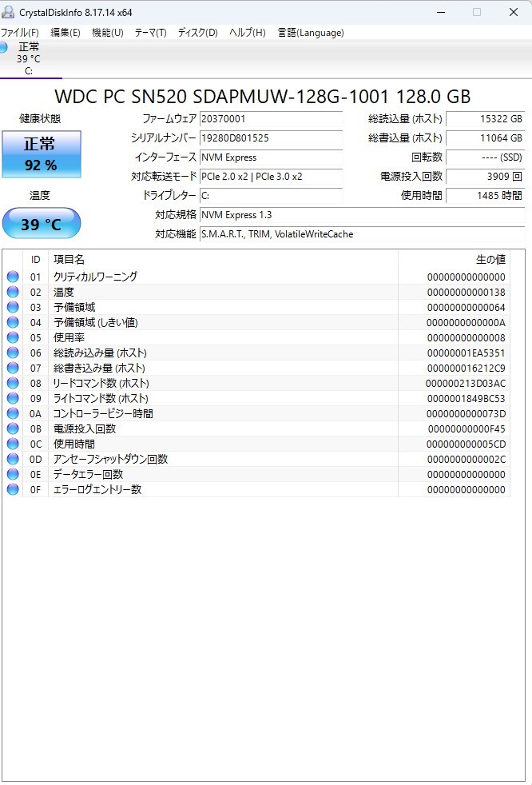The height and width of the screenshot is (785, 532).
Task: Click the 健康状態 label
Action: click(40, 118)
